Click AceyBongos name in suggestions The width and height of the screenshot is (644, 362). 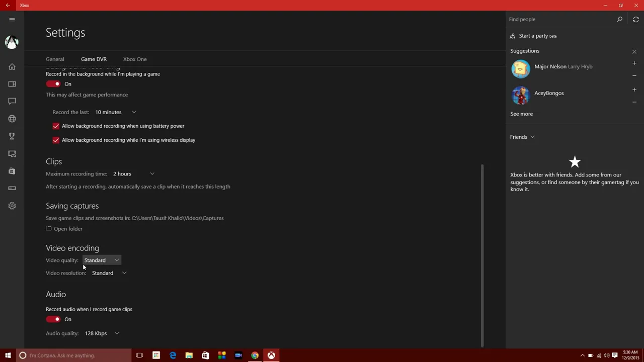tap(549, 93)
